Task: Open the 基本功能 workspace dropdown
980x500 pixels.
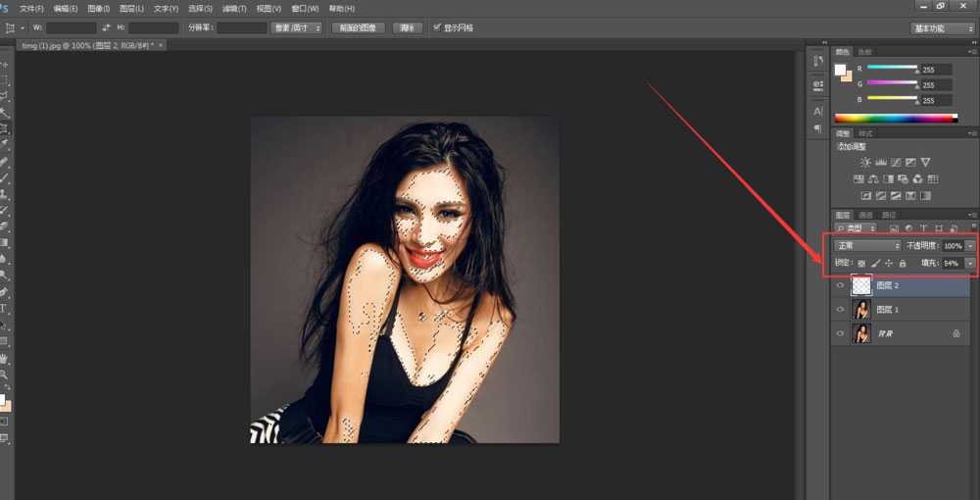Action: coord(942,28)
